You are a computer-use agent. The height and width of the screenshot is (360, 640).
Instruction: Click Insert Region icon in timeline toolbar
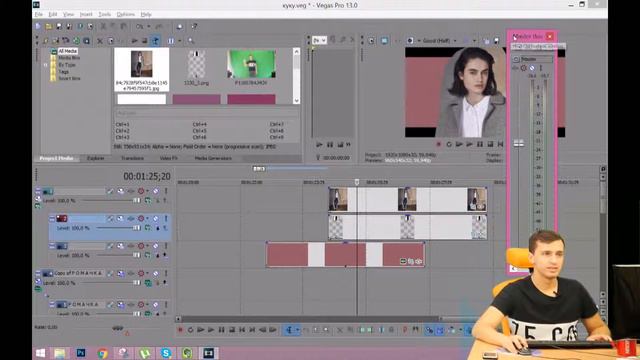(416, 330)
